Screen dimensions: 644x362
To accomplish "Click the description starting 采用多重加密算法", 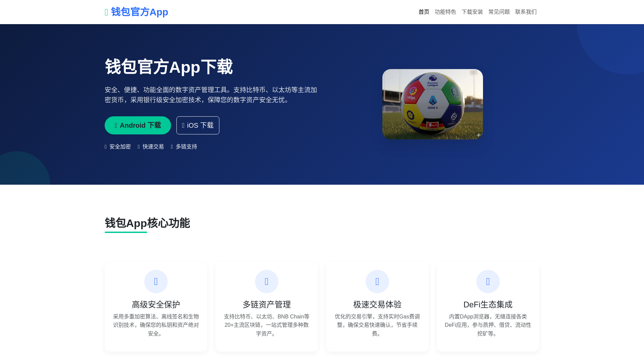I will (156, 325).
